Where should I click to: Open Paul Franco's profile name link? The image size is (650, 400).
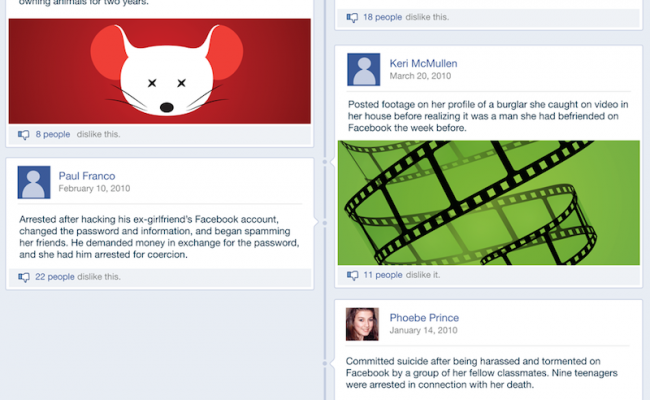87,176
